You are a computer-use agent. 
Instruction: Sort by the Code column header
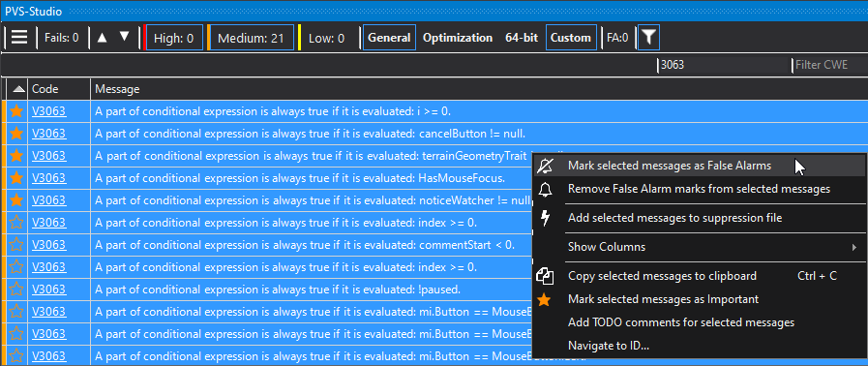tap(59, 88)
